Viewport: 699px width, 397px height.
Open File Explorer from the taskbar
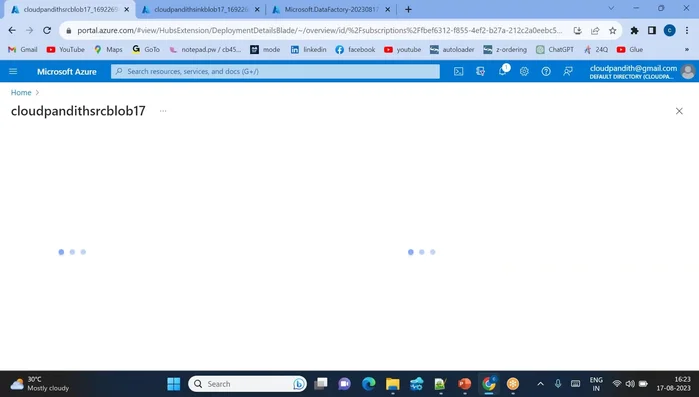tap(393, 384)
